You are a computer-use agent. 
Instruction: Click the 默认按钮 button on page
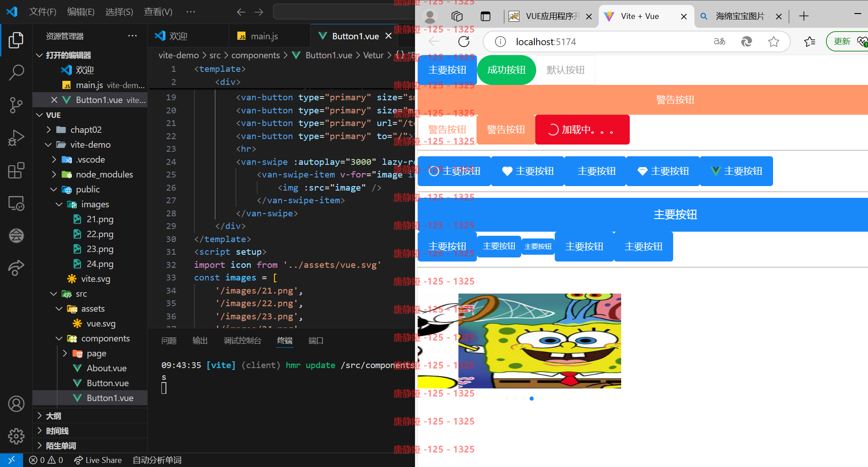pos(566,70)
